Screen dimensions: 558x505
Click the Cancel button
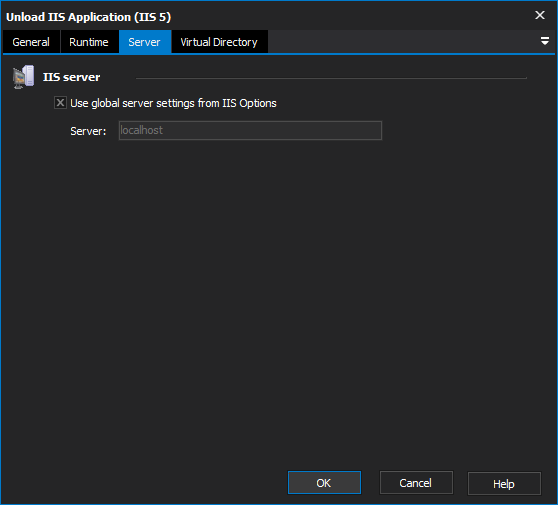click(416, 483)
